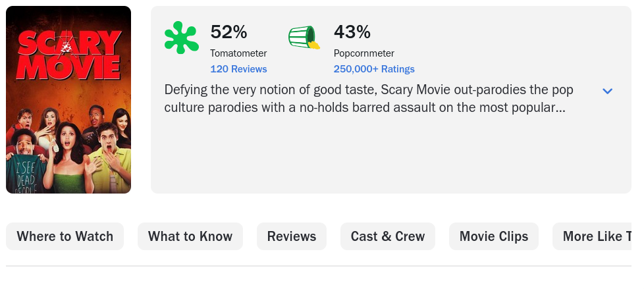Viewport: 644px width, 289px height.
Task: Click the truncated critics consensus text
Action: (x=369, y=99)
